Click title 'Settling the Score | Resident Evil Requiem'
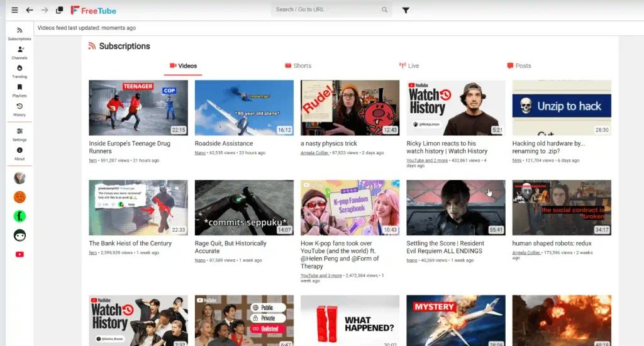The image size is (644, 346). pyautogui.click(x=446, y=247)
